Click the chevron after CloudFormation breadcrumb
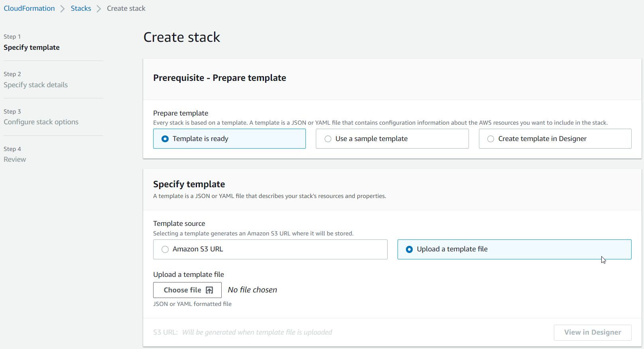Screen dimensions: 644x349 coord(63,9)
